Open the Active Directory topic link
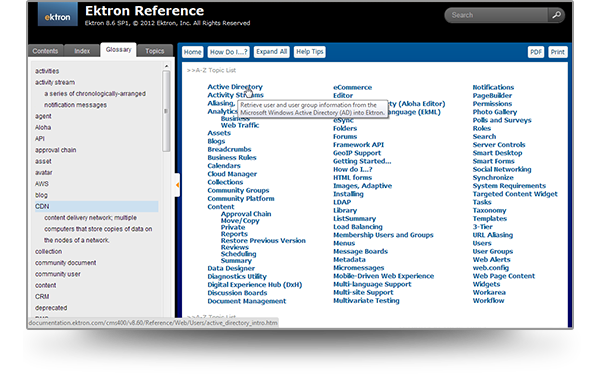Viewport: 600px width, 377px height. point(235,87)
